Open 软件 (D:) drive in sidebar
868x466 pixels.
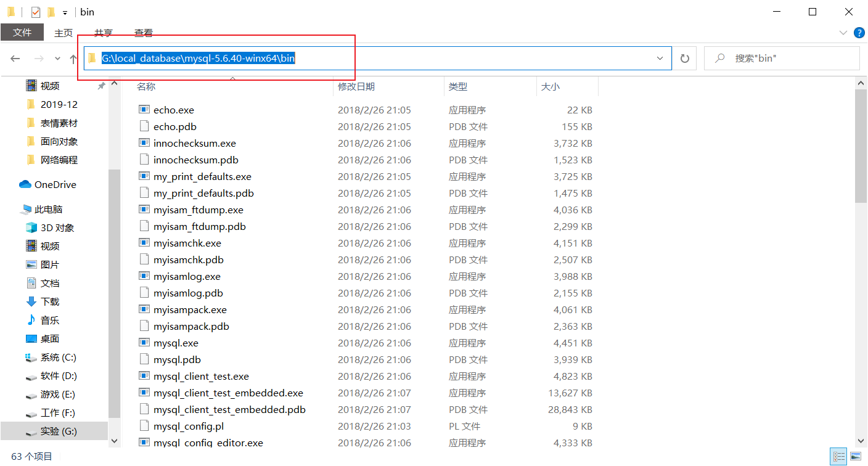59,375
